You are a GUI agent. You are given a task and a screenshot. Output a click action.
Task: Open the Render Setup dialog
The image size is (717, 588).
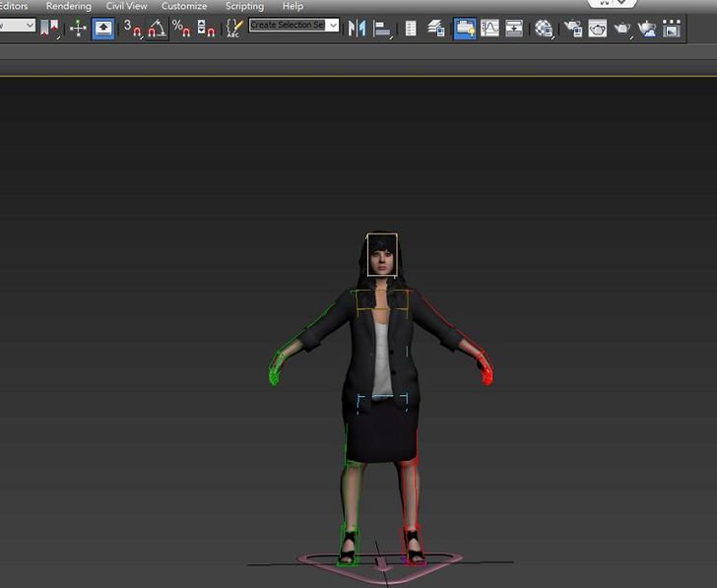[573, 29]
